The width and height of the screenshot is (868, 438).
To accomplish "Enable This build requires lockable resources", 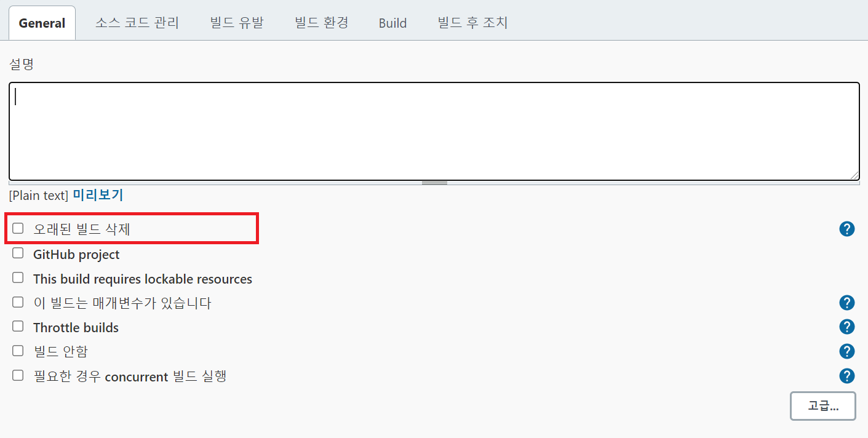I will click(17, 277).
